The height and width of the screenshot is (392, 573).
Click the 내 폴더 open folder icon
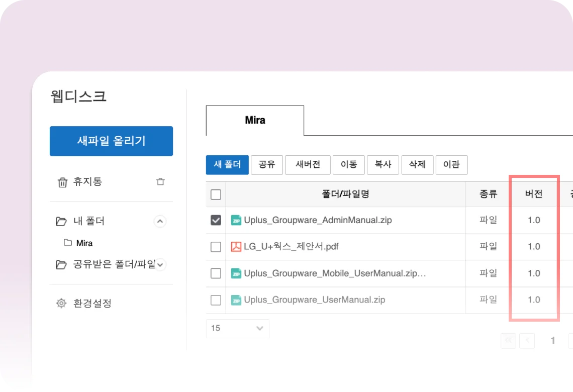[x=61, y=221]
